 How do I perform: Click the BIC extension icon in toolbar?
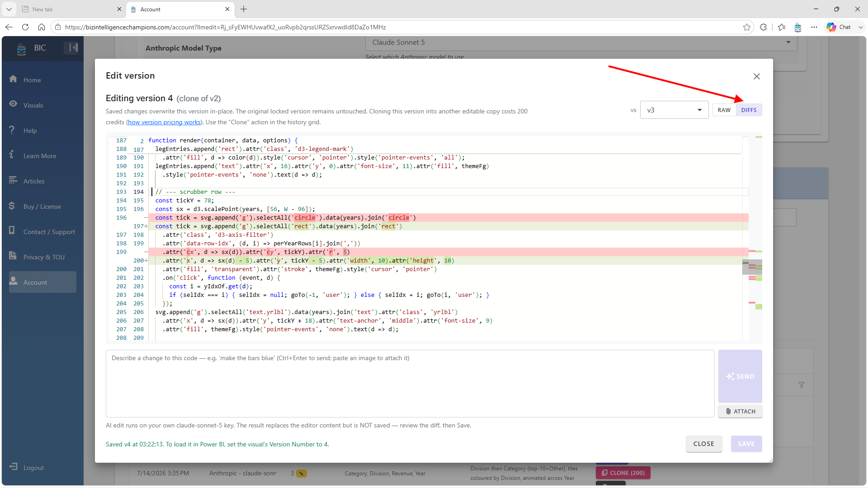(x=798, y=27)
